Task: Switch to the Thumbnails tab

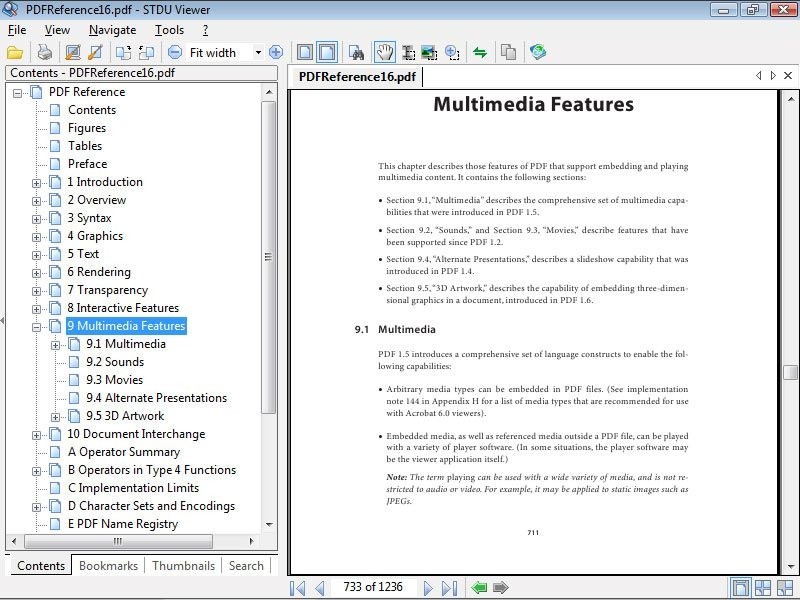Action: tap(183, 566)
